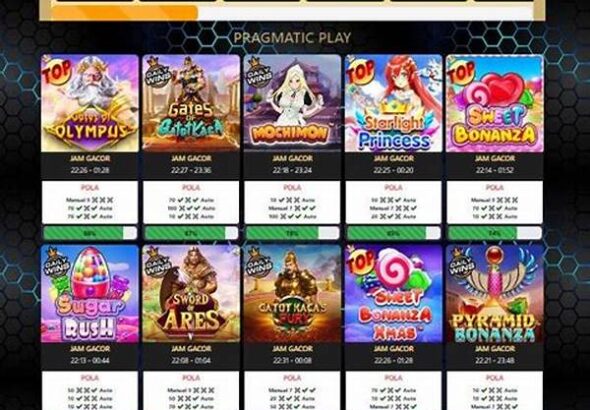The height and width of the screenshot is (410, 590).
Task: Click the green percentage bar under Gates of Olympus
Action: pos(90,233)
